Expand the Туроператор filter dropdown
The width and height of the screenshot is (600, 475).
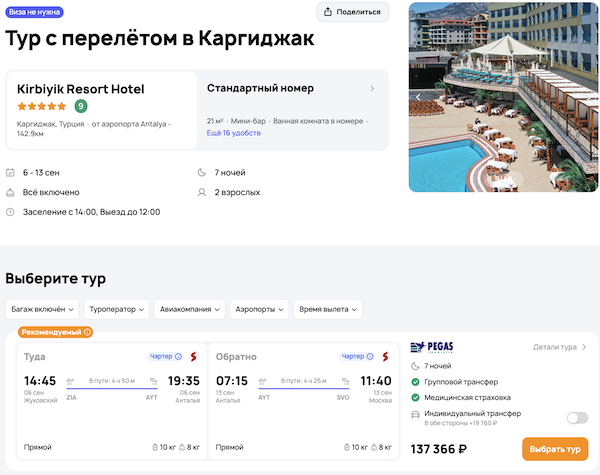pos(116,309)
